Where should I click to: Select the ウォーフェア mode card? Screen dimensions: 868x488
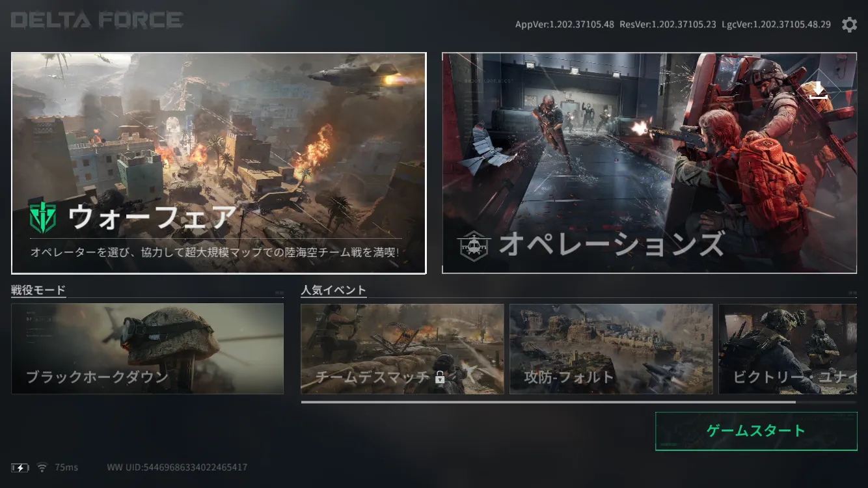[x=219, y=163]
